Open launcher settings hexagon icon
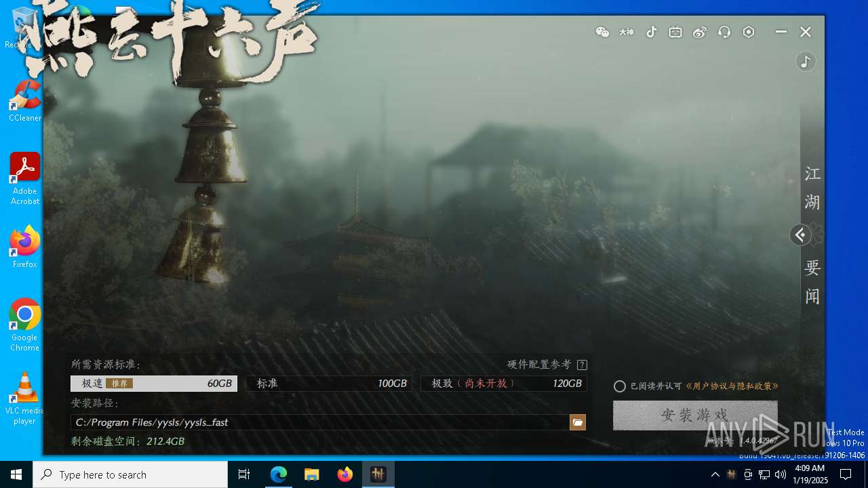Image resolution: width=868 pixels, height=488 pixels. [x=749, y=32]
